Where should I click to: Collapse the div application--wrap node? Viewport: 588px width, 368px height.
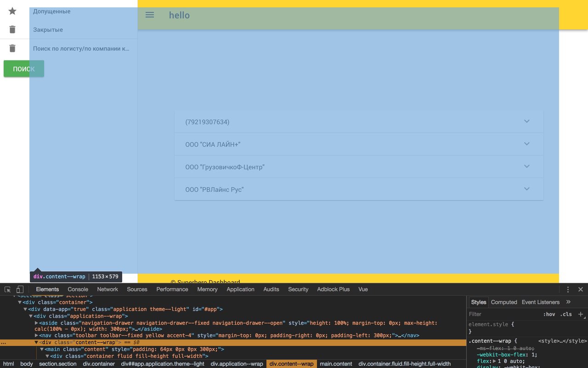coord(31,316)
